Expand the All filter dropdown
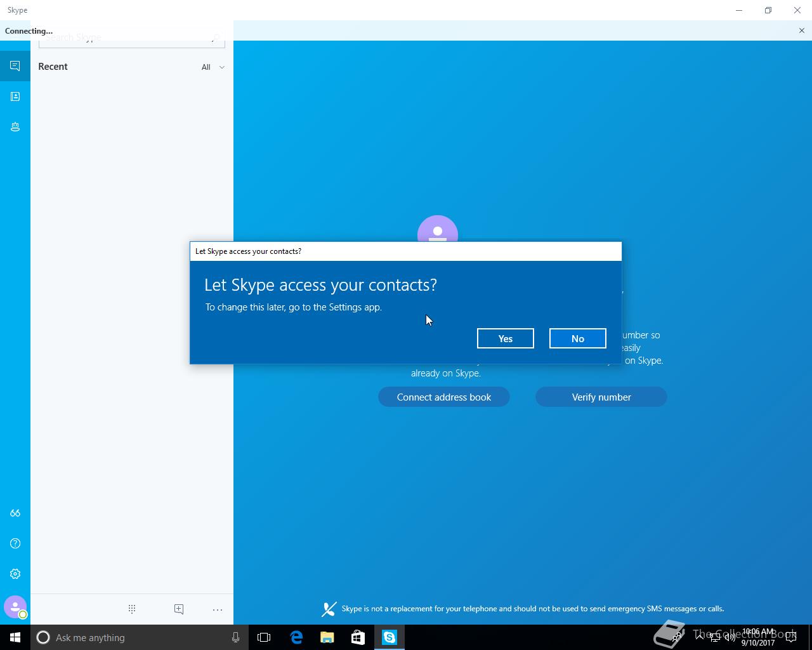This screenshot has width=812, height=650. pos(213,67)
